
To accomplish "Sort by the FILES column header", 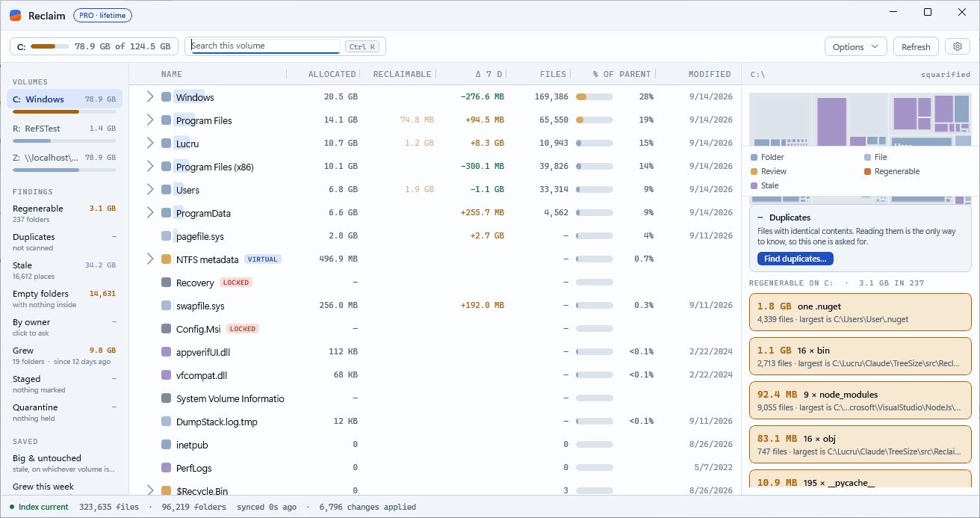I will pos(553,74).
